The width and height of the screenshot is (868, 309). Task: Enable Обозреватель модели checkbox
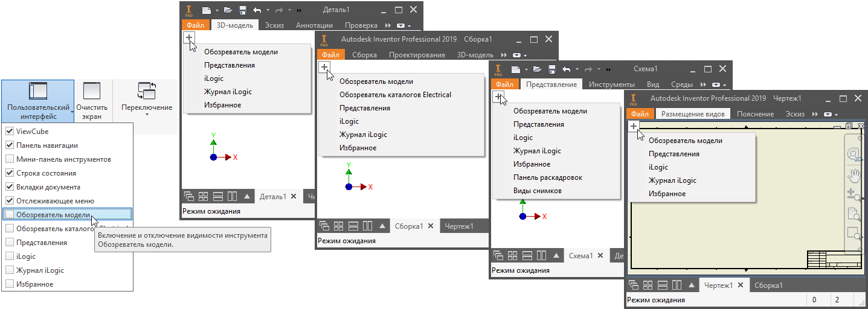pyautogui.click(x=10, y=214)
